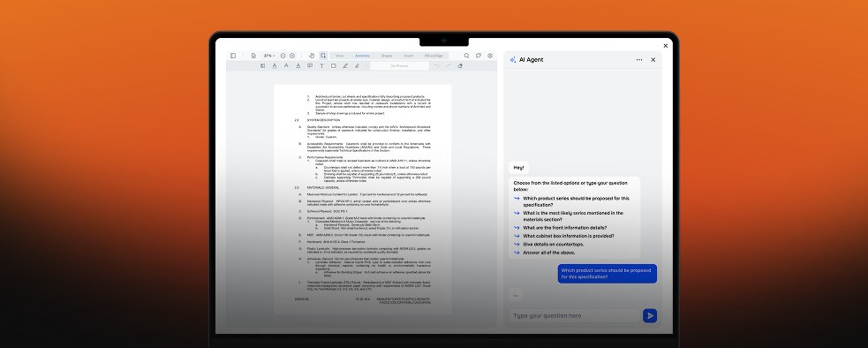Click the undo arrow
Image resolution: width=868 pixels, height=348 pixels.
point(436,65)
